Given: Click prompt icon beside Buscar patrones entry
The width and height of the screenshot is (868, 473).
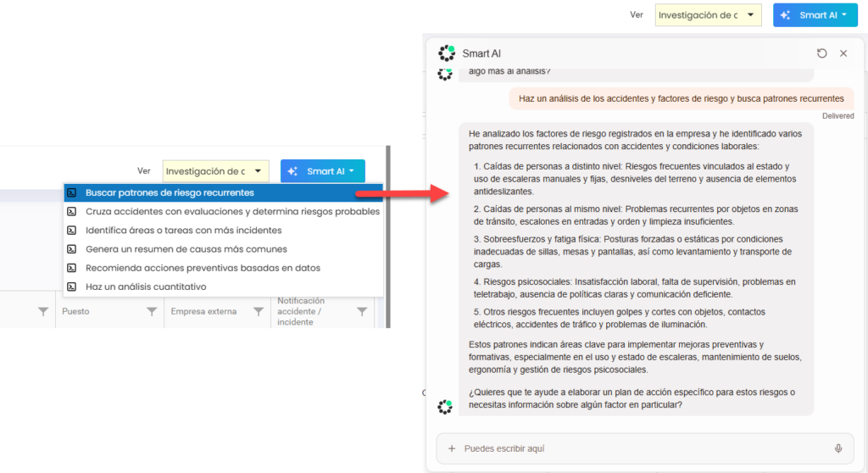Looking at the screenshot, I should coord(71,192).
